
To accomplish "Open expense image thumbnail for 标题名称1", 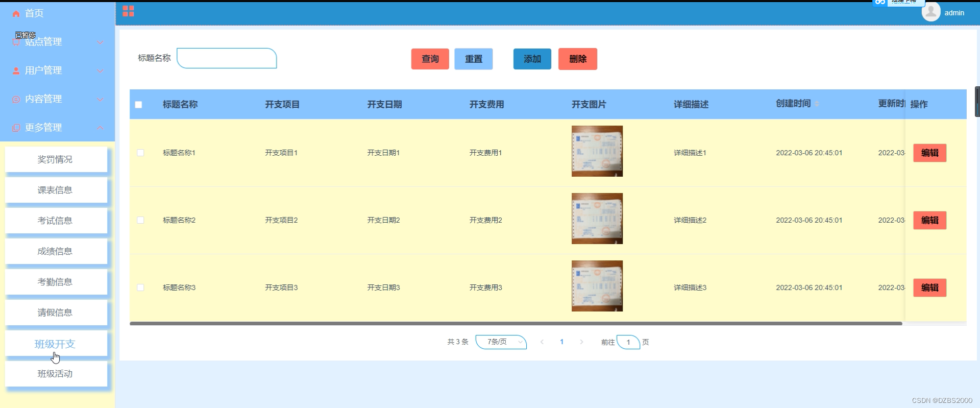I will coord(597,151).
